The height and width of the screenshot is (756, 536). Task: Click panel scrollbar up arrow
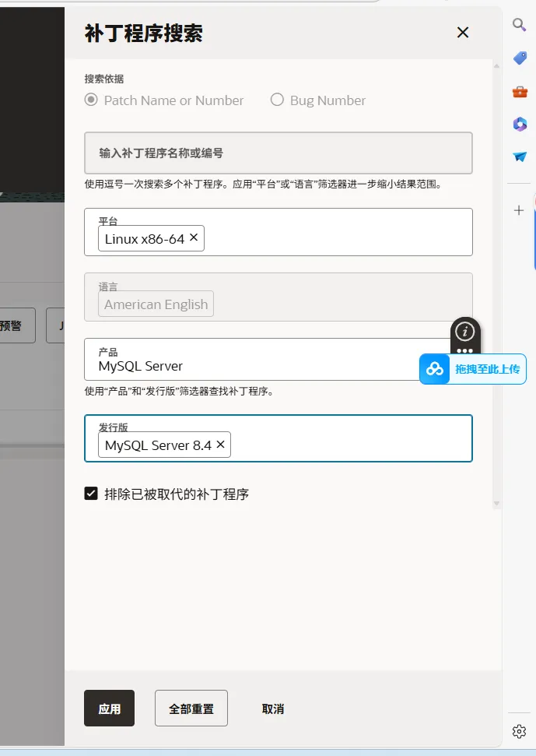(496, 65)
